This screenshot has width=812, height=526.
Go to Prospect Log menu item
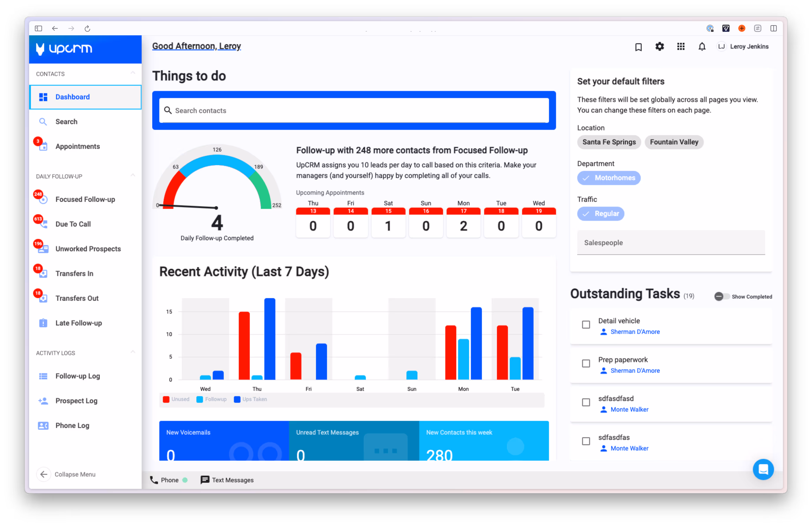coord(76,401)
